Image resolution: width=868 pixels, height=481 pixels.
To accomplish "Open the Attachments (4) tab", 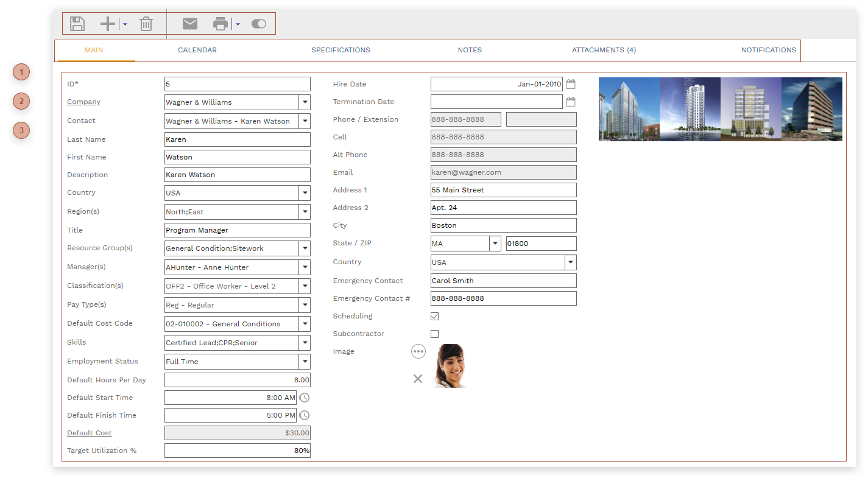I will pos(604,50).
